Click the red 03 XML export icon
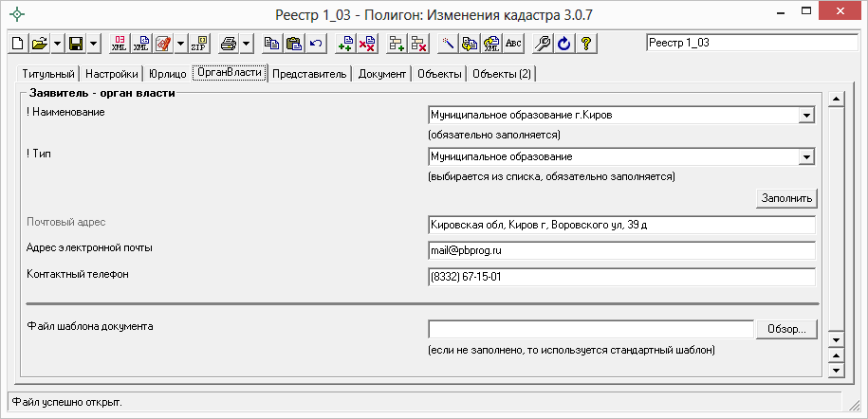Image resolution: width=868 pixels, height=419 pixels. click(x=119, y=44)
